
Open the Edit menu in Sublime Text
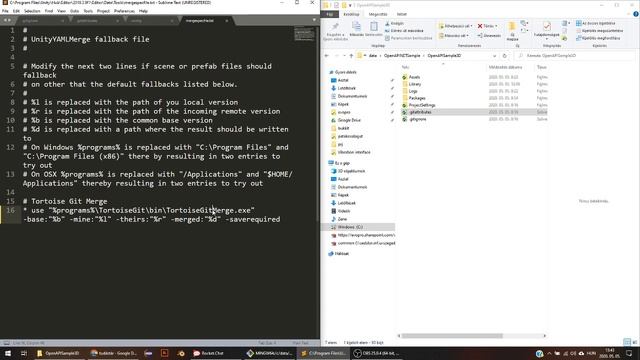pyautogui.click(x=16, y=11)
